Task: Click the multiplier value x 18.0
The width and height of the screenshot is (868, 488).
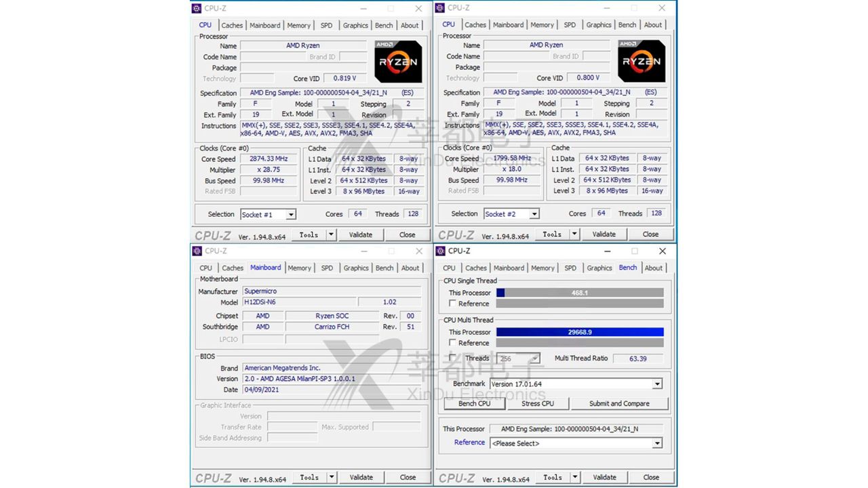Action: click(x=513, y=169)
